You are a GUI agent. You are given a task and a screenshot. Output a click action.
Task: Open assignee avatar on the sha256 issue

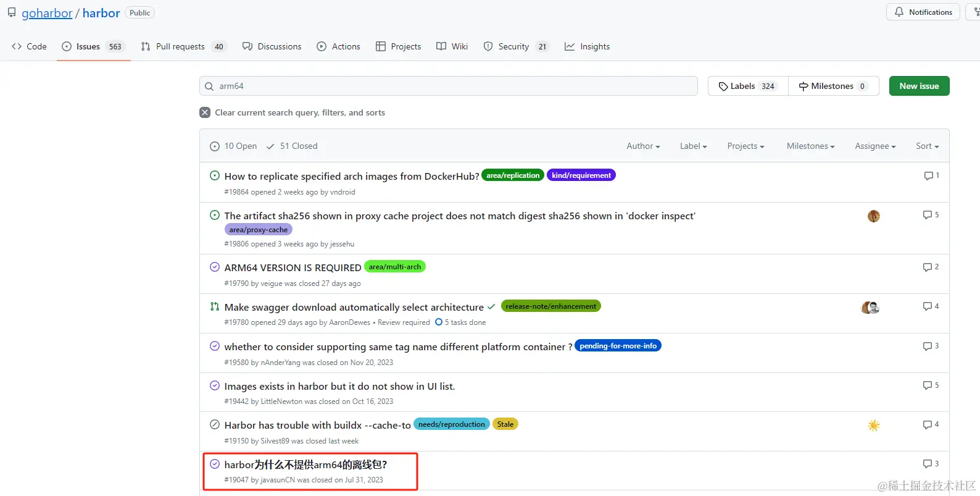tap(874, 216)
